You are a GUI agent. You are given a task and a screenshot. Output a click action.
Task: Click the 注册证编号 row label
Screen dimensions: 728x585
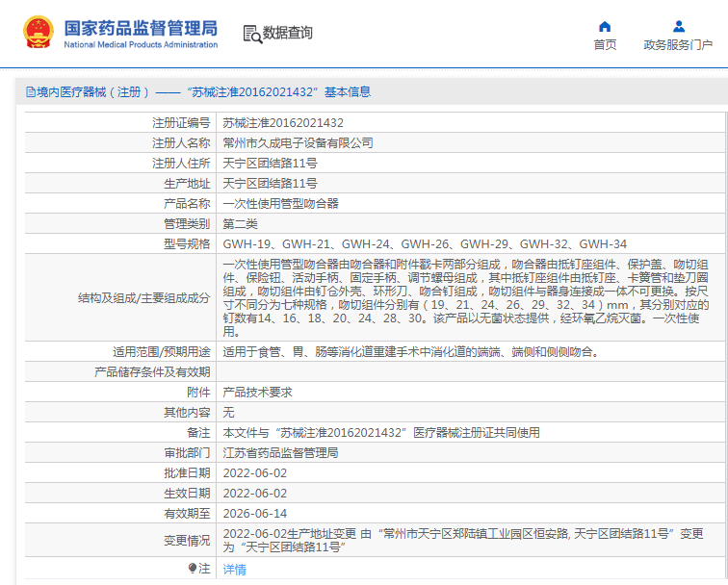click(x=181, y=123)
